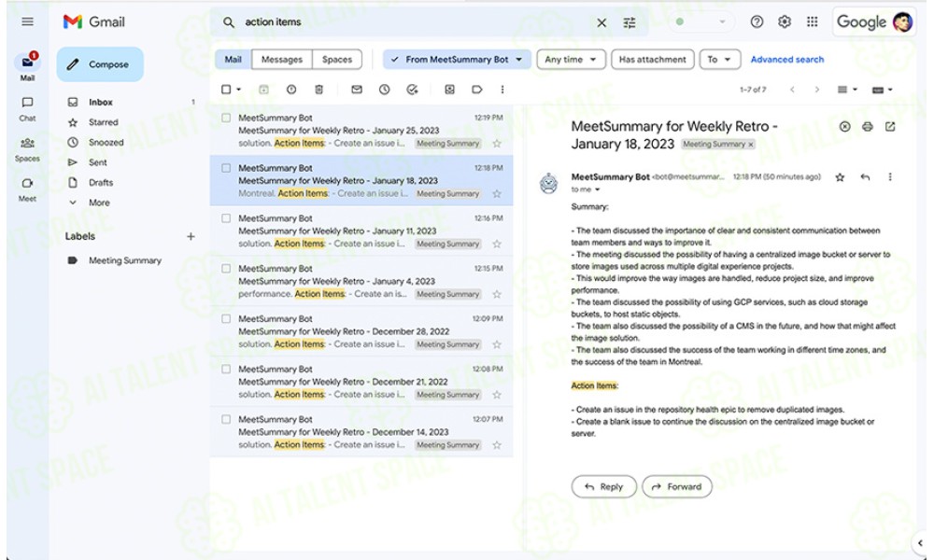934x560 pixels.
Task: Select the December 28, 2022 email checkbox
Action: 226,319
